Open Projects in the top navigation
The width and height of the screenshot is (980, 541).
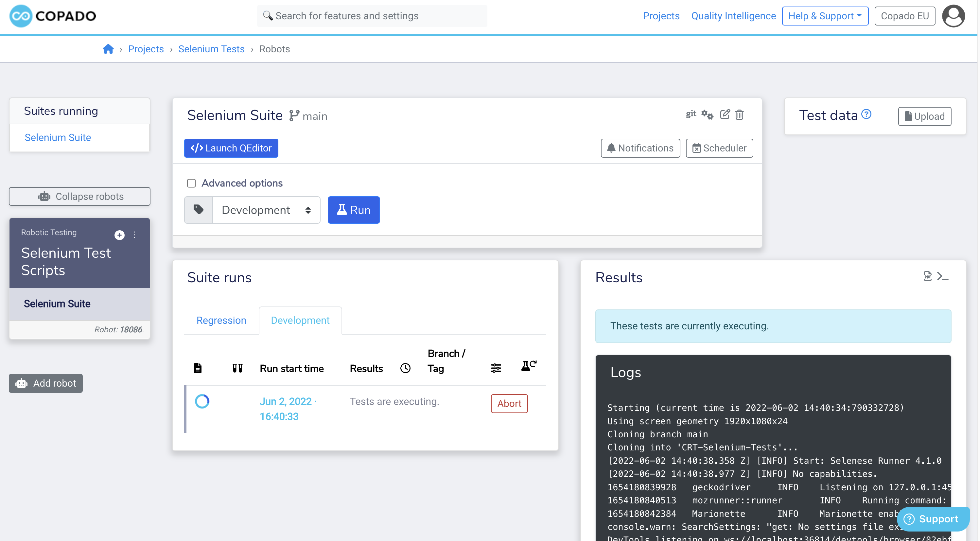click(661, 16)
